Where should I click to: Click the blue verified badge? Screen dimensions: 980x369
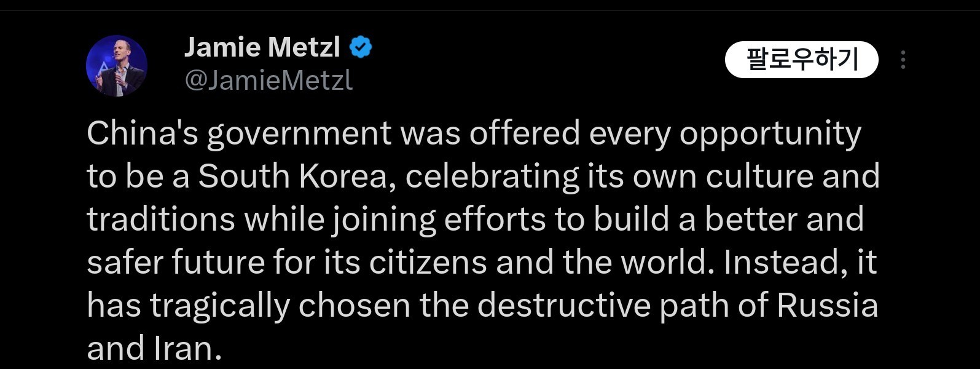(361, 47)
